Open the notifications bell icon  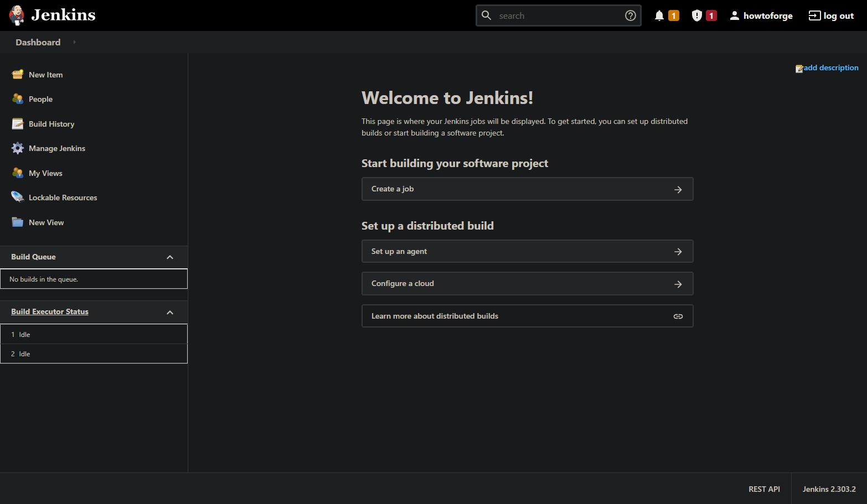[x=659, y=15]
